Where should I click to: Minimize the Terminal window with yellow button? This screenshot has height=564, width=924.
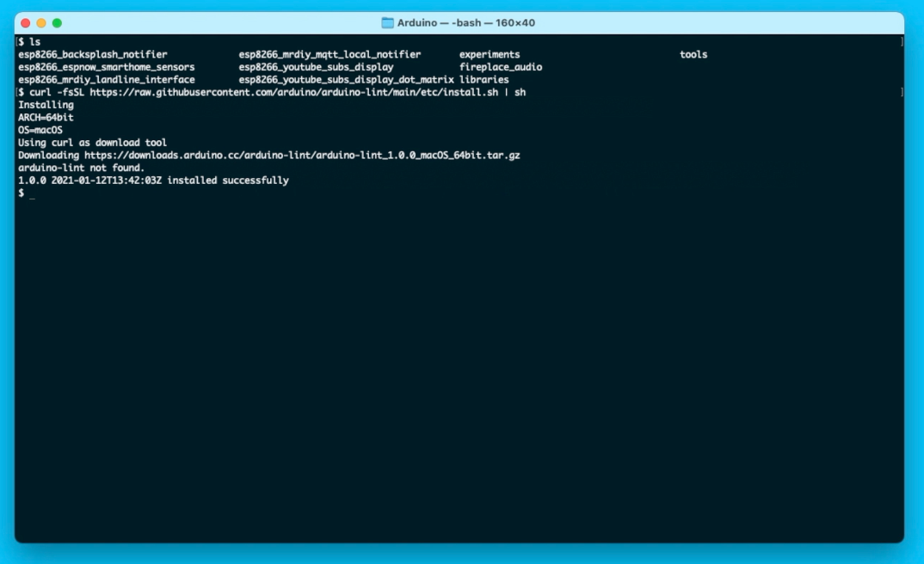(41, 23)
